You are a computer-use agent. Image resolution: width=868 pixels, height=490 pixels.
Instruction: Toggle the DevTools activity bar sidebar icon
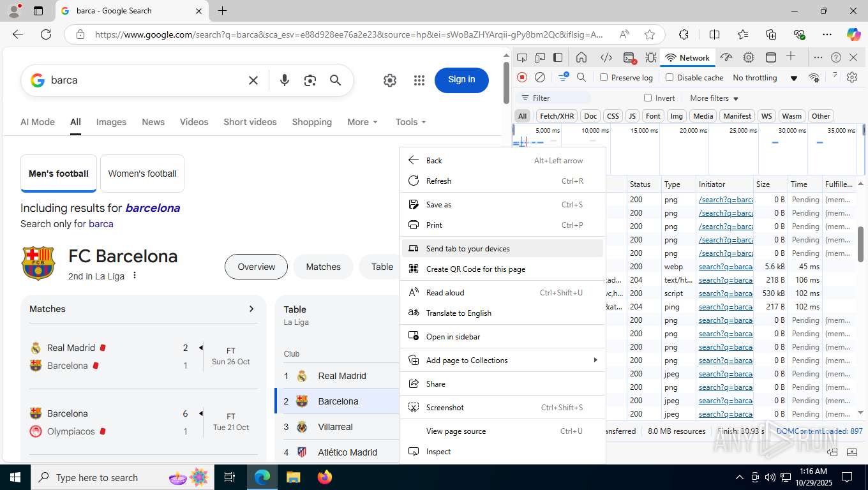(x=558, y=57)
